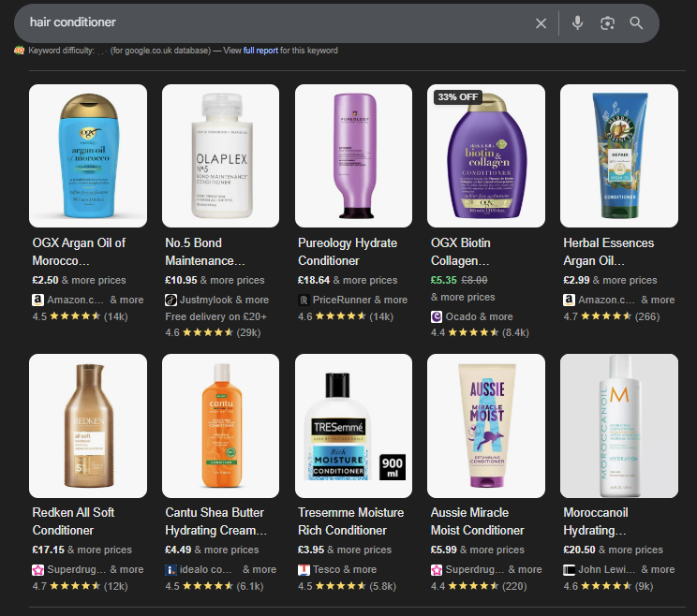
Task: Click the Amazon logo under Herbal Essences
Action: (569, 300)
